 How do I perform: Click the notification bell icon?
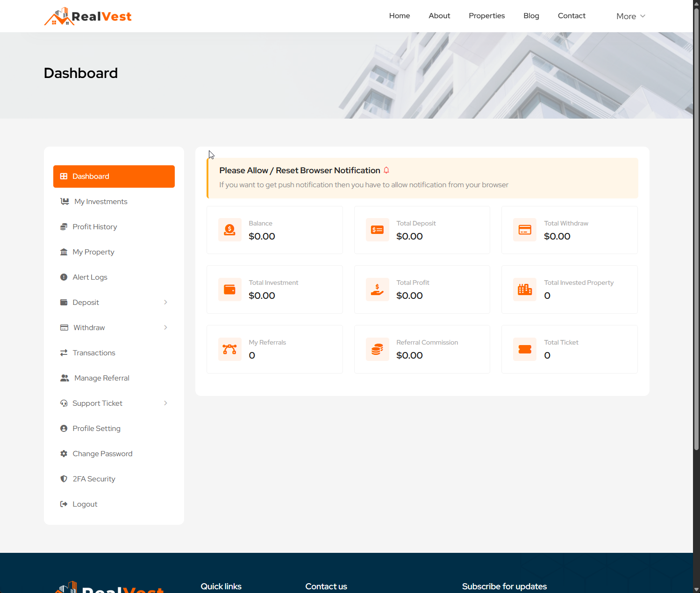coord(386,170)
